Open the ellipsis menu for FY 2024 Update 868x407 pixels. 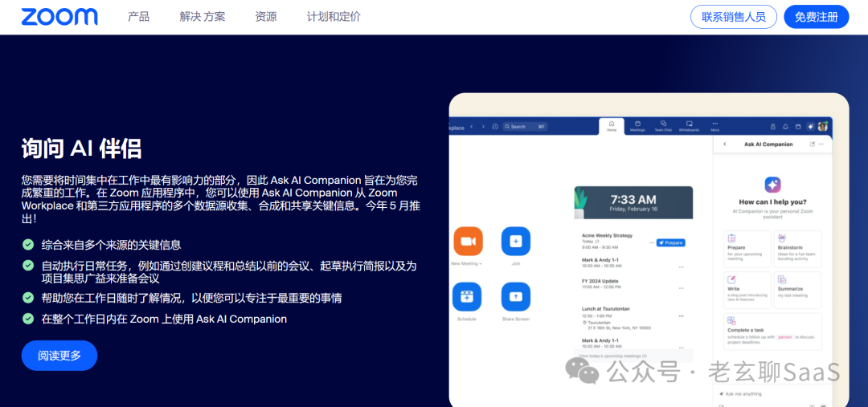681,287
